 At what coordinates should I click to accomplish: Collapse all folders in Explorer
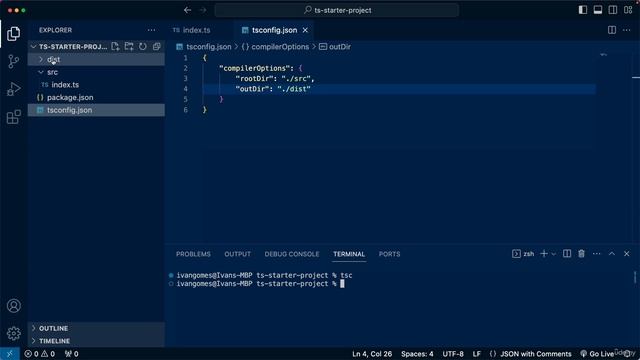pyautogui.click(x=156, y=47)
